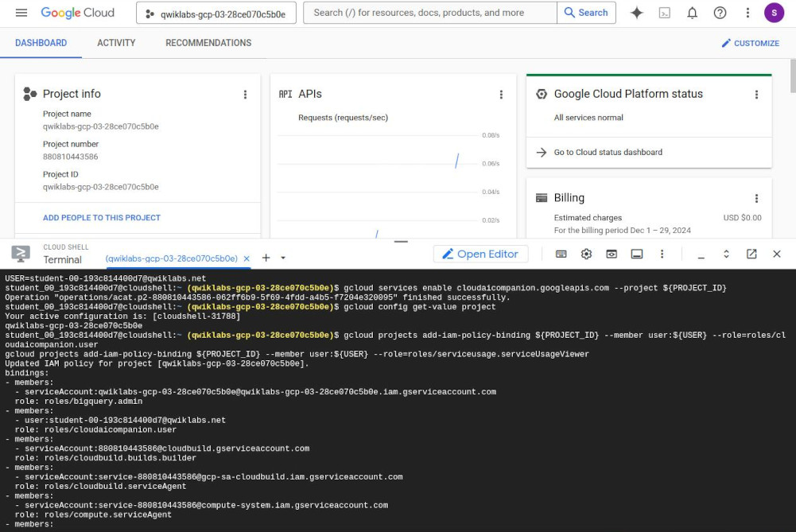796x532 pixels.
Task: Close the qwiklabs-gcp-03 terminal tab
Action: tap(247, 258)
